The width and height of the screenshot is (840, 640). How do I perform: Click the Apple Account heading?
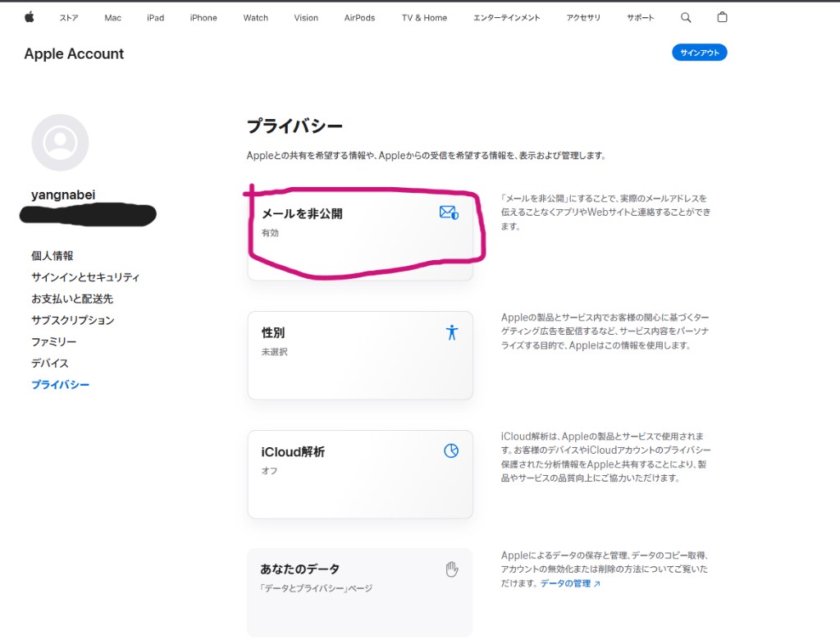74,53
